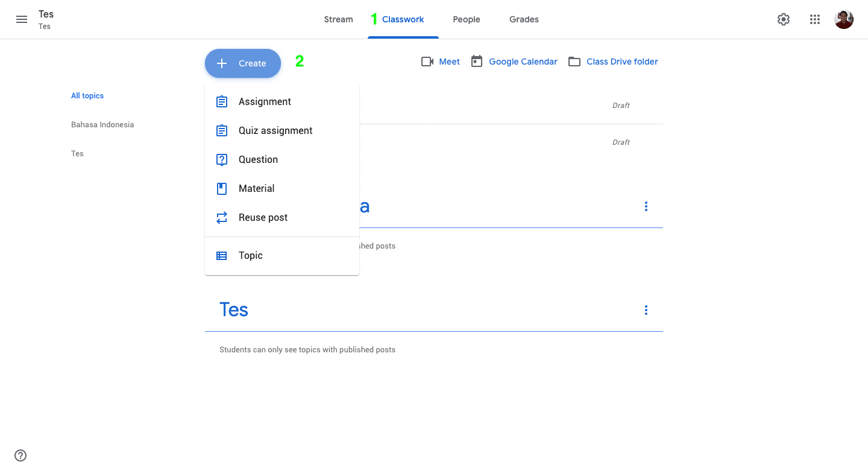The image size is (868, 476).
Task: Choose Material from the Create menu
Action: pyautogui.click(x=282, y=188)
